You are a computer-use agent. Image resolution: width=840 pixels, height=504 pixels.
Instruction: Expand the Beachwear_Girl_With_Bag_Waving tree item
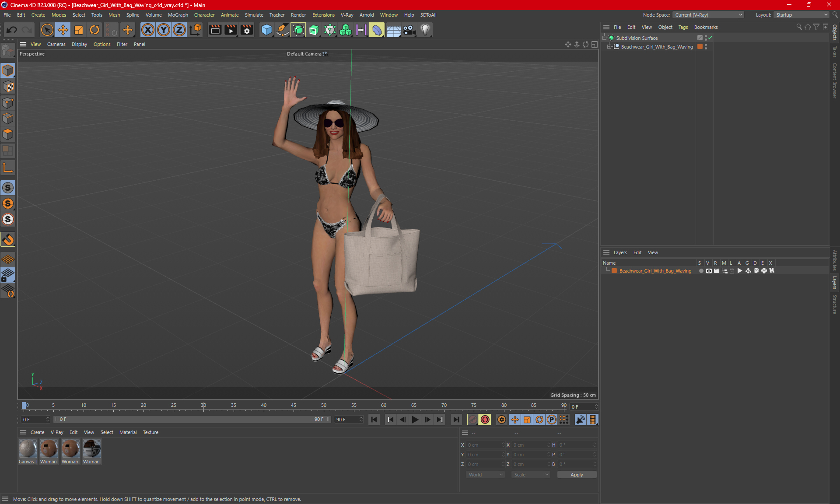point(609,46)
